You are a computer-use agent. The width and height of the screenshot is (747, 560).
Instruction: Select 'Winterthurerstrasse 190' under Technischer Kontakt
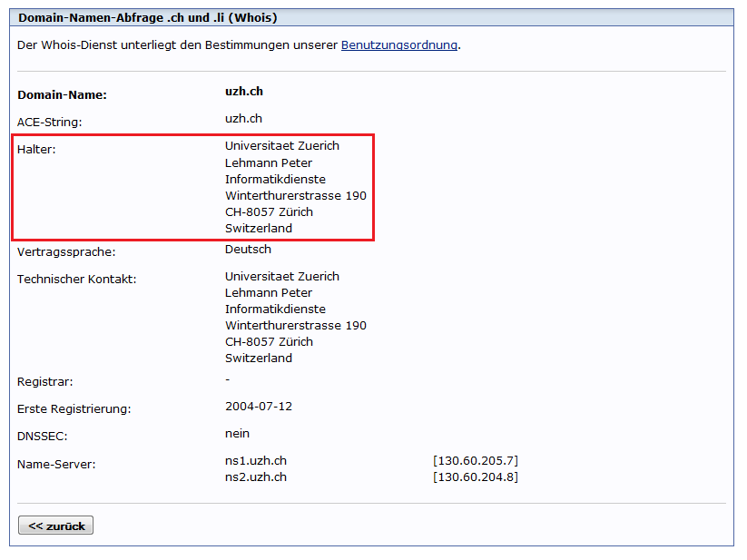pyautogui.click(x=296, y=325)
